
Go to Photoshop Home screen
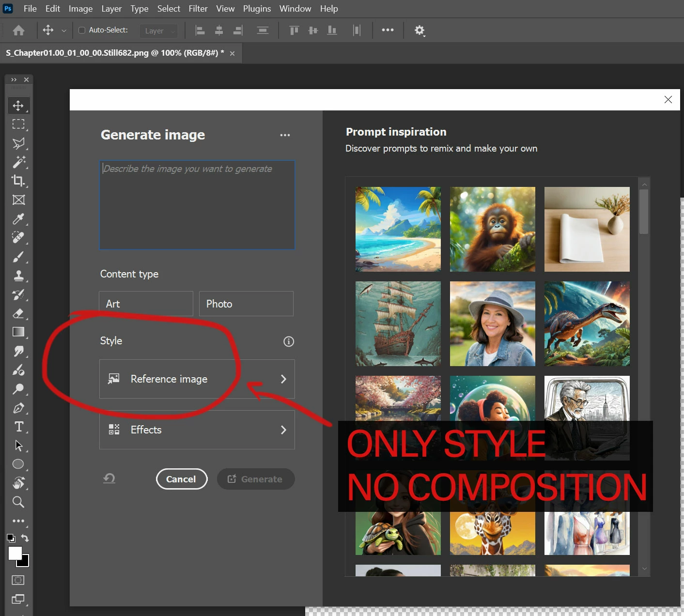coord(19,31)
